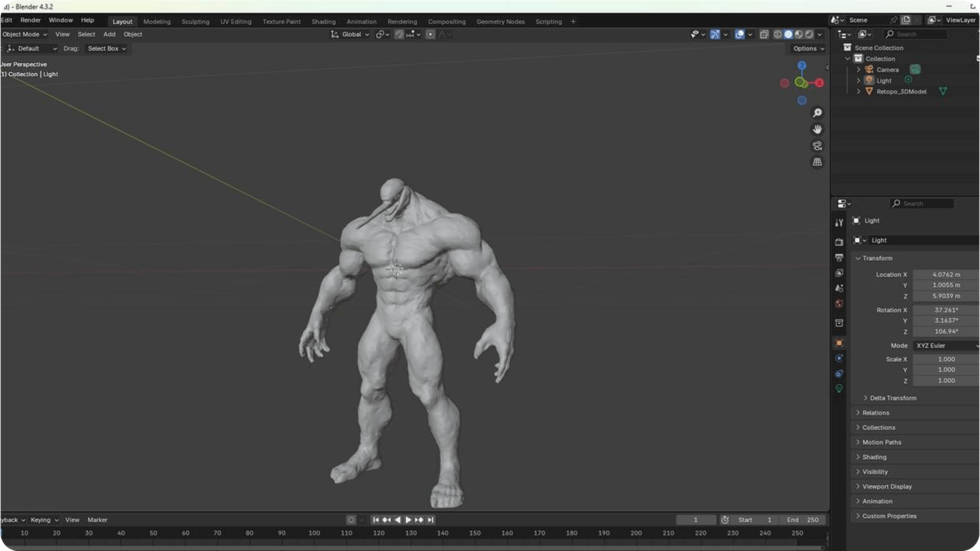The width and height of the screenshot is (980, 551).
Task: Toggle proportional editing button
Action: click(430, 34)
